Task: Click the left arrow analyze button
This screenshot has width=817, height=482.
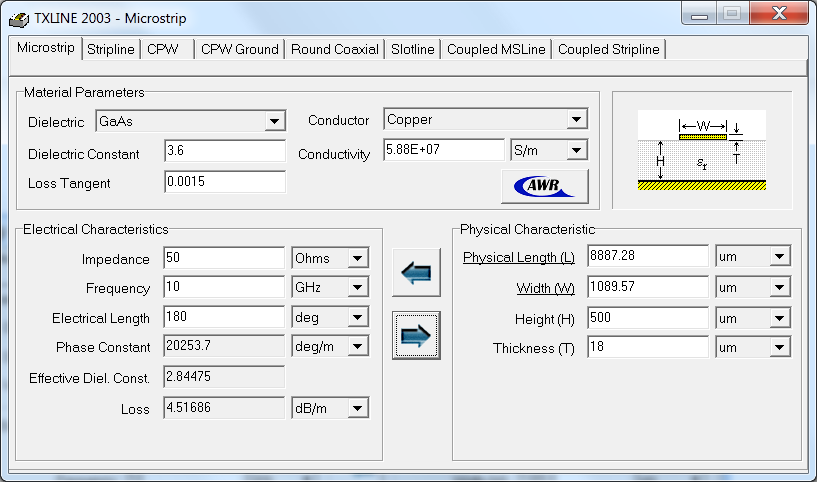Action: click(416, 273)
